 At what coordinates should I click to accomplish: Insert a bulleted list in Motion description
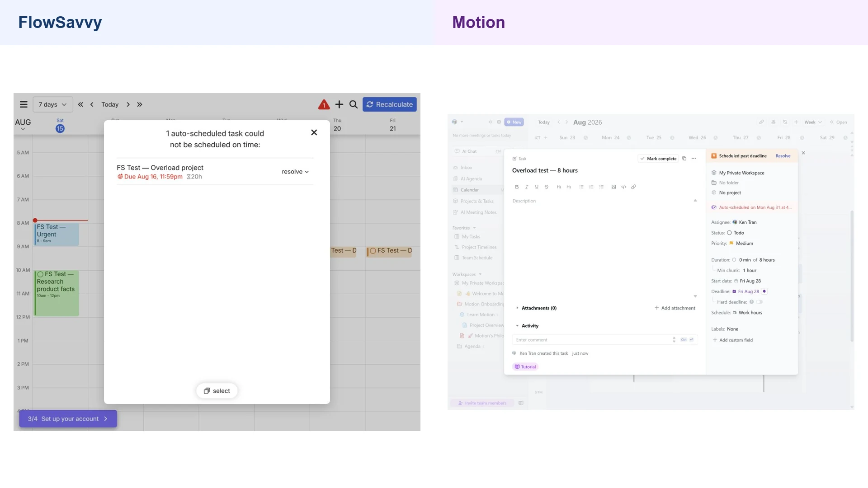pos(581,187)
